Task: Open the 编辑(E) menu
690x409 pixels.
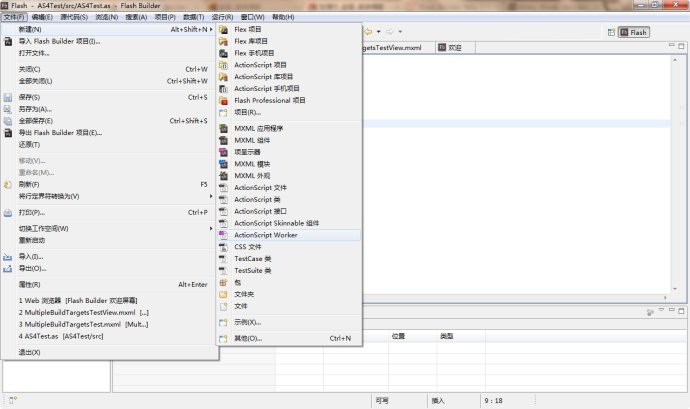Action: (42, 17)
